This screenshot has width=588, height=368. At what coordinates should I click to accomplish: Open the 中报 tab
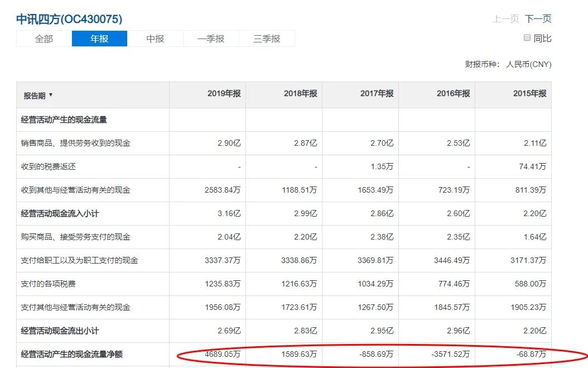click(155, 39)
